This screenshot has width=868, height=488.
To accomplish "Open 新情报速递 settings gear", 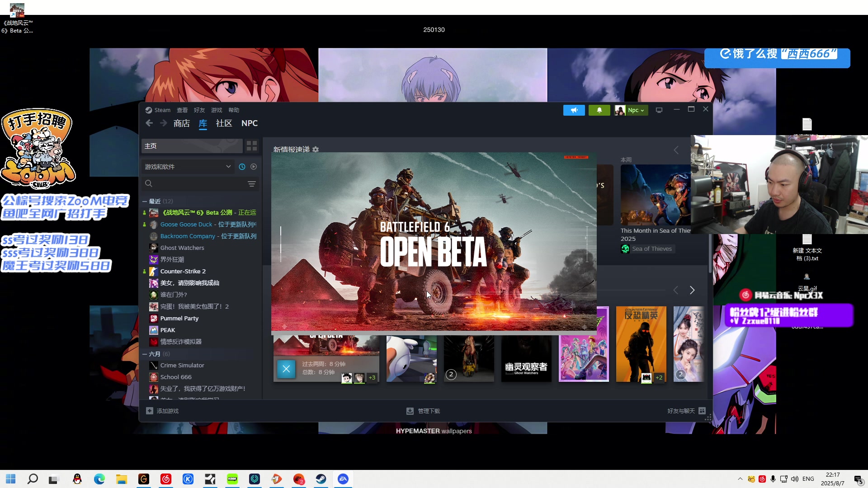I will click(316, 150).
